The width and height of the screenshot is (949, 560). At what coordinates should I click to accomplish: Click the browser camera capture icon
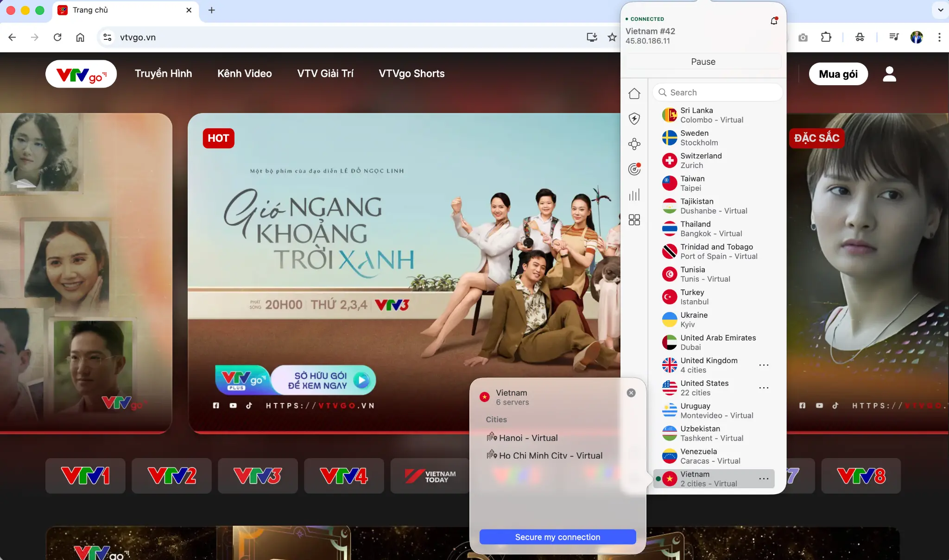803,37
